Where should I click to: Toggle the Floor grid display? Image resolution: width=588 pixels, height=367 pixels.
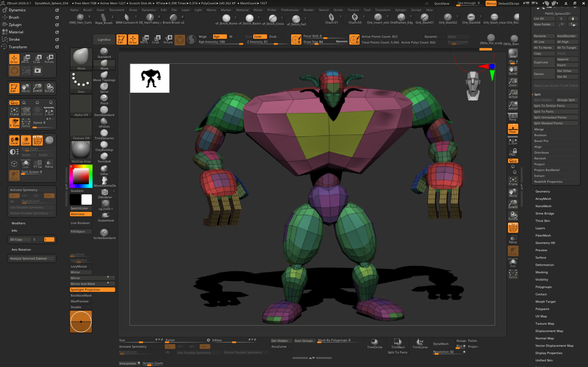pos(513,129)
